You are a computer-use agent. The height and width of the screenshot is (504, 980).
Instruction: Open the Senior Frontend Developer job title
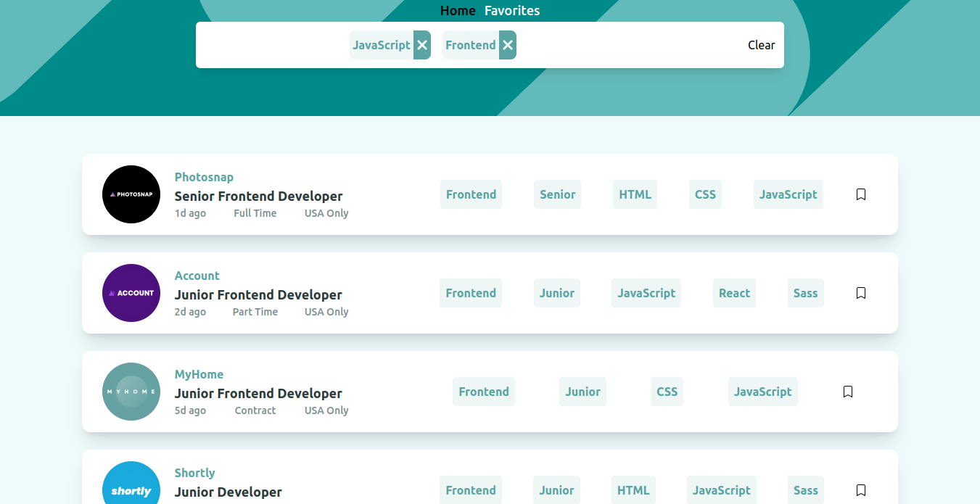259,196
